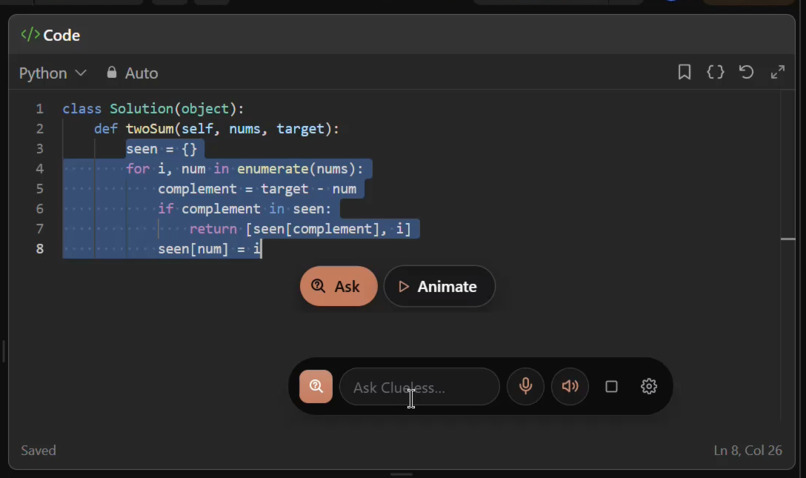806x478 pixels.
Task: Reset code with the undo arrow icon
Action: coord(746,72)
